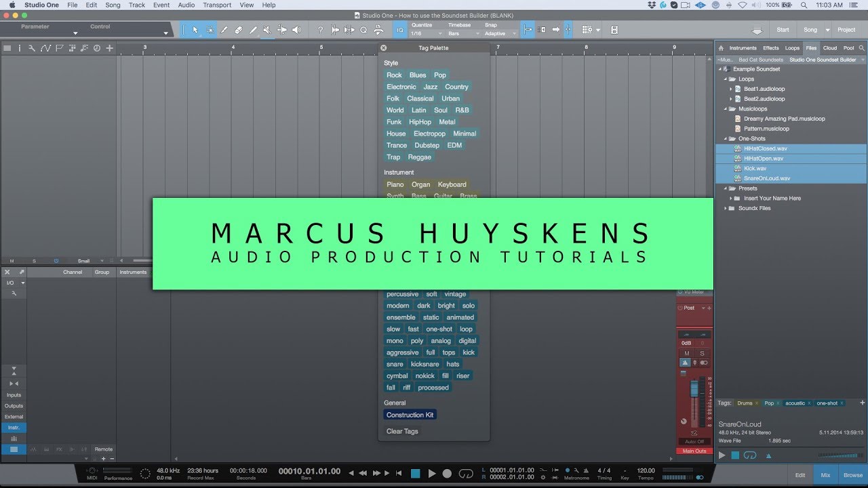Screen dimensions: 868x488
Task: Open the Transport menu
Action: tap(217, 5)
